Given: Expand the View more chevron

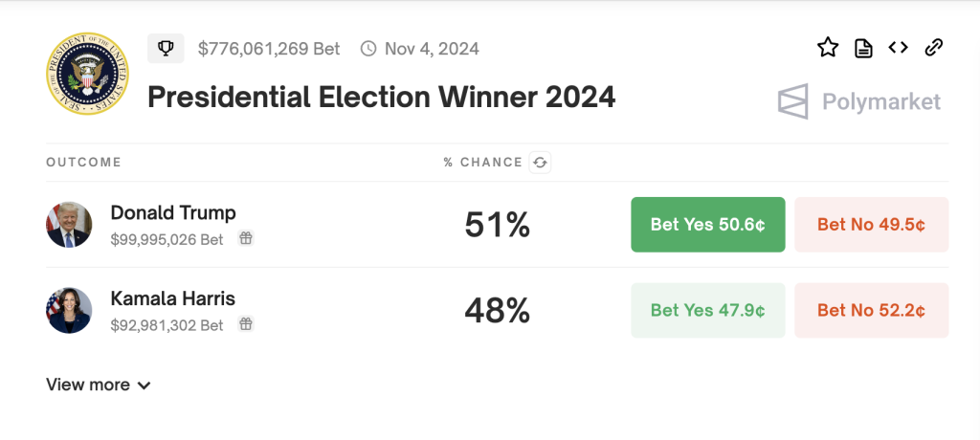Looking at the screenshot, I should [145, 385].
